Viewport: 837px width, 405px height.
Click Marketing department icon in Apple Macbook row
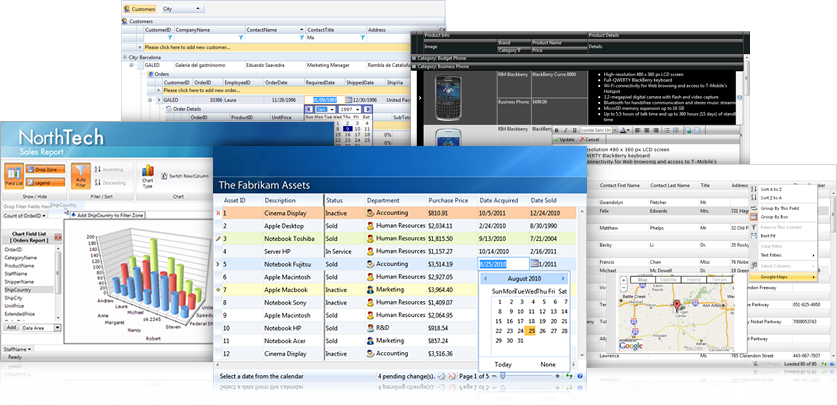370,290
